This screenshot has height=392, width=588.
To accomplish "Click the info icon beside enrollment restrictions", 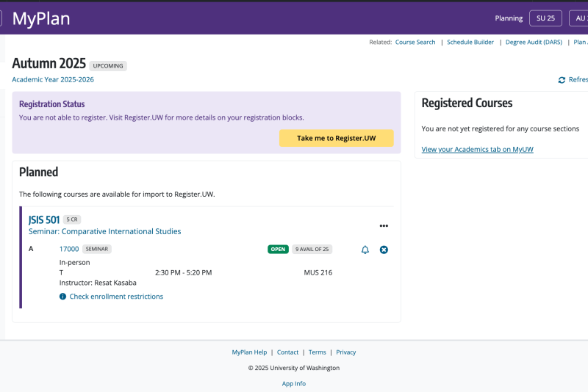I will [62, 297].
